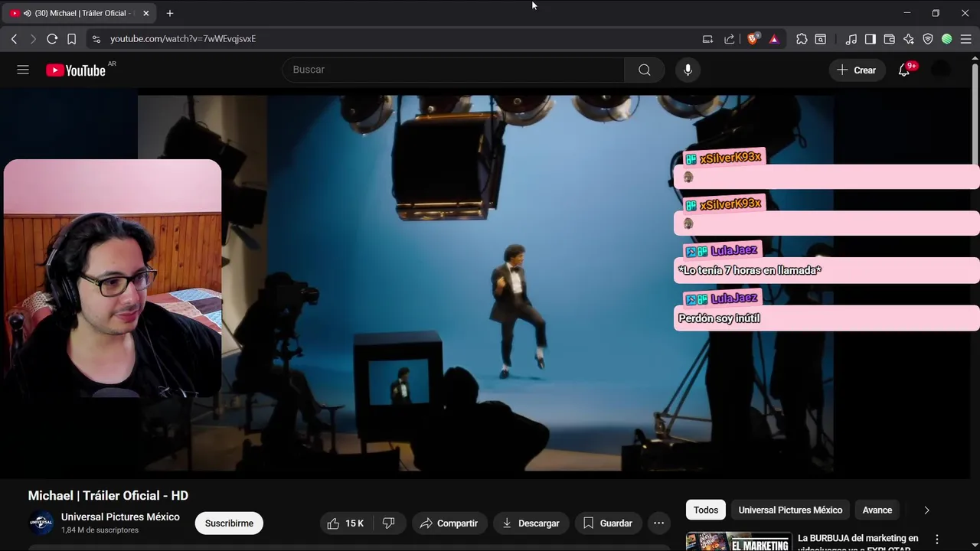980x551 pixels.
Task: Bookmark this page with bookmark icon
Action: tap(71, 38)
